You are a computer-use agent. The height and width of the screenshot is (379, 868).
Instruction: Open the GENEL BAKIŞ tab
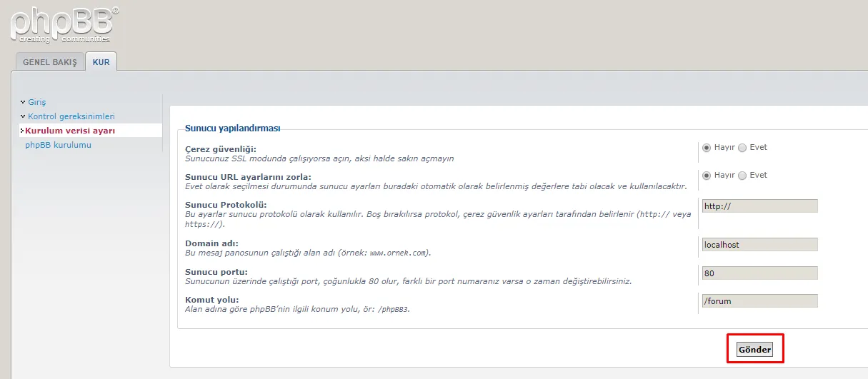[x=49, y=62]
